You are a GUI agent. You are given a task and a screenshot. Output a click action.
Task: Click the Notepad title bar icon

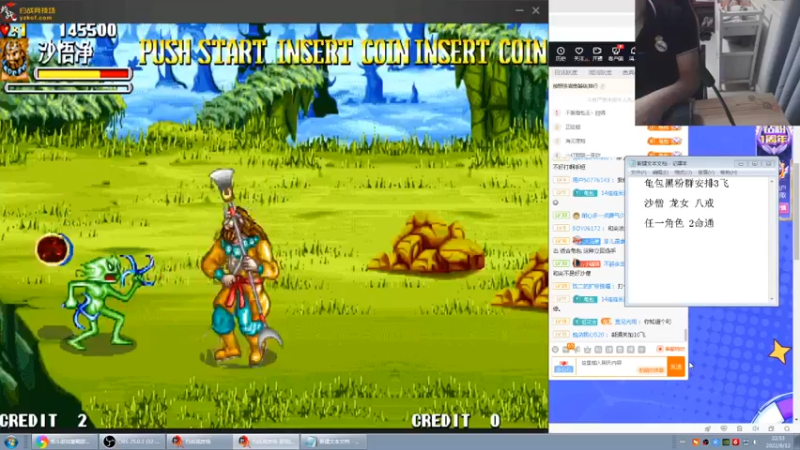[632, 163]
